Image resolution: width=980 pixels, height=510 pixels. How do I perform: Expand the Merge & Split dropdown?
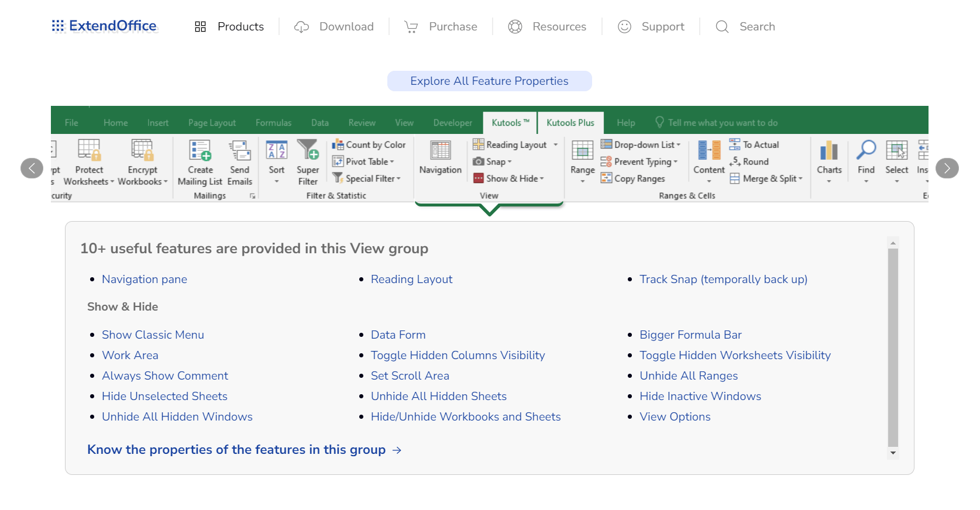tap(800, 179)
